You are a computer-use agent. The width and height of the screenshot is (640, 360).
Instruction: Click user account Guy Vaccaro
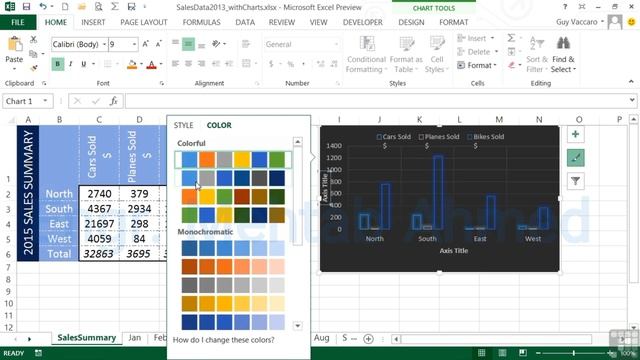[x=577, y=22]
